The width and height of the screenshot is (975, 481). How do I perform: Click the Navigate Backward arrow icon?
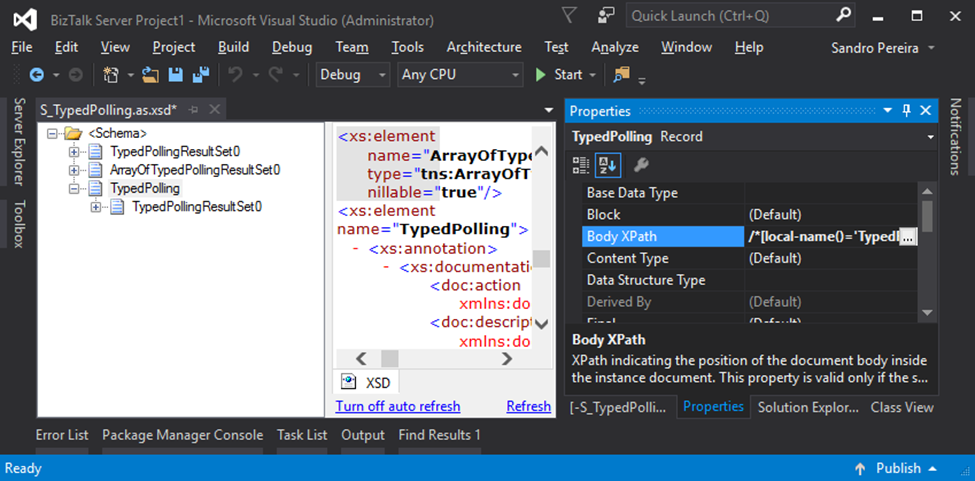(x=37, y=75)
